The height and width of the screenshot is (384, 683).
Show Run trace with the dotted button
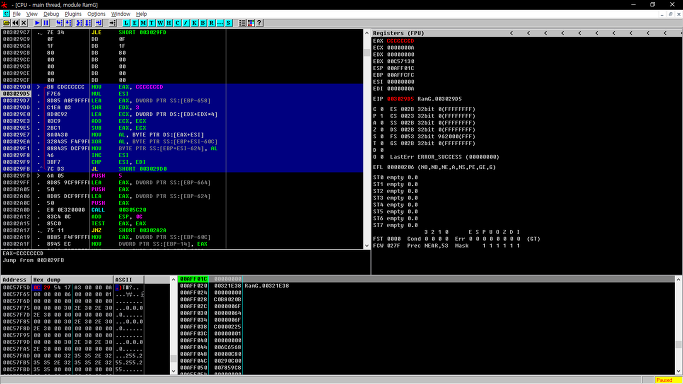coord(220,23)
